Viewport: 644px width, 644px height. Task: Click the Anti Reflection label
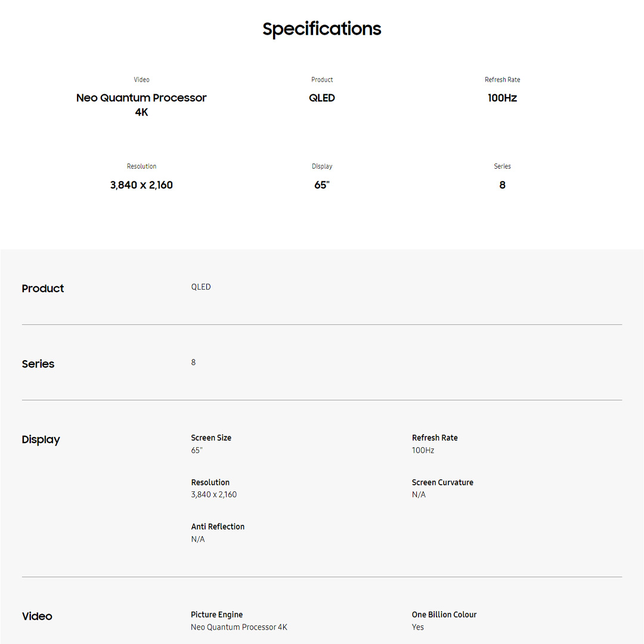coord(218,527)
